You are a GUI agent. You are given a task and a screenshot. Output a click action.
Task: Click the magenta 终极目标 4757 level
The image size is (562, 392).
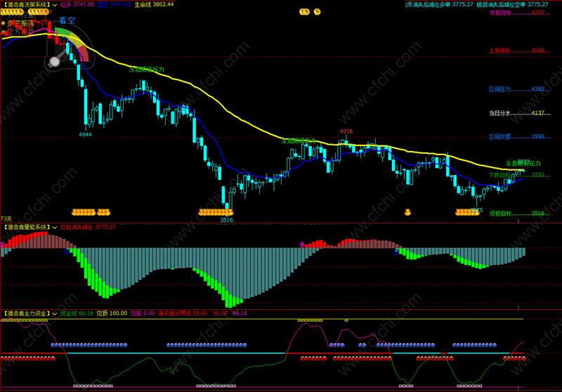[x=519, y=13]
